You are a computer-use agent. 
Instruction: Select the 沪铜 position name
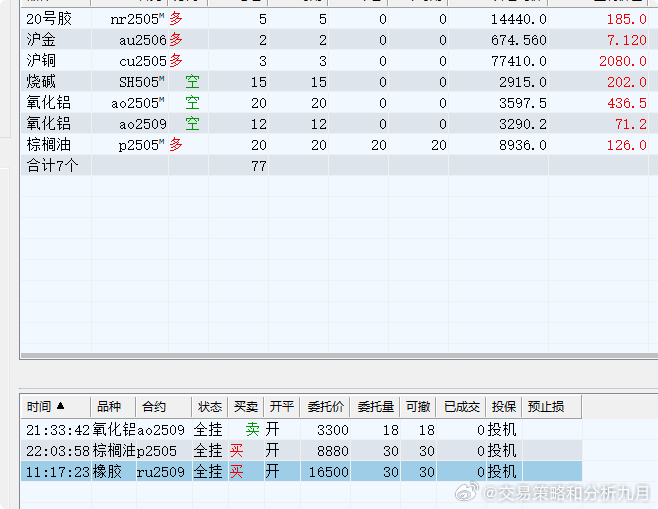point(41,61)
